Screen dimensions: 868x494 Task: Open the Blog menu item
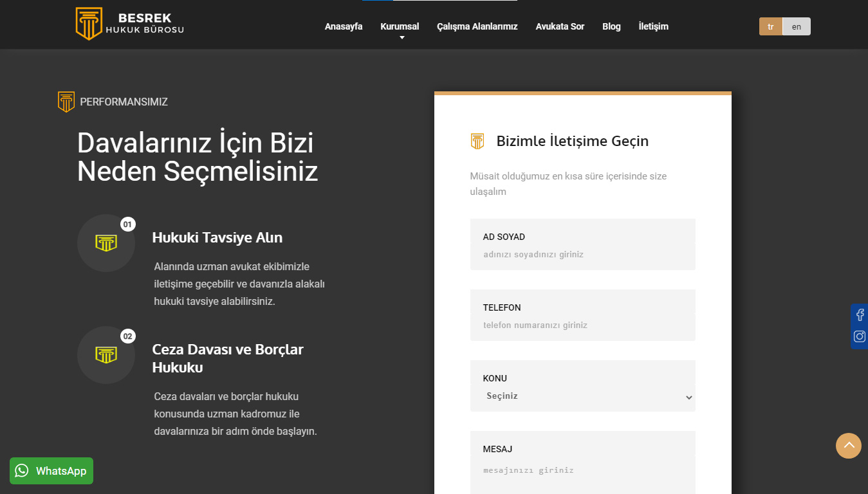click(x=611, y=26)
